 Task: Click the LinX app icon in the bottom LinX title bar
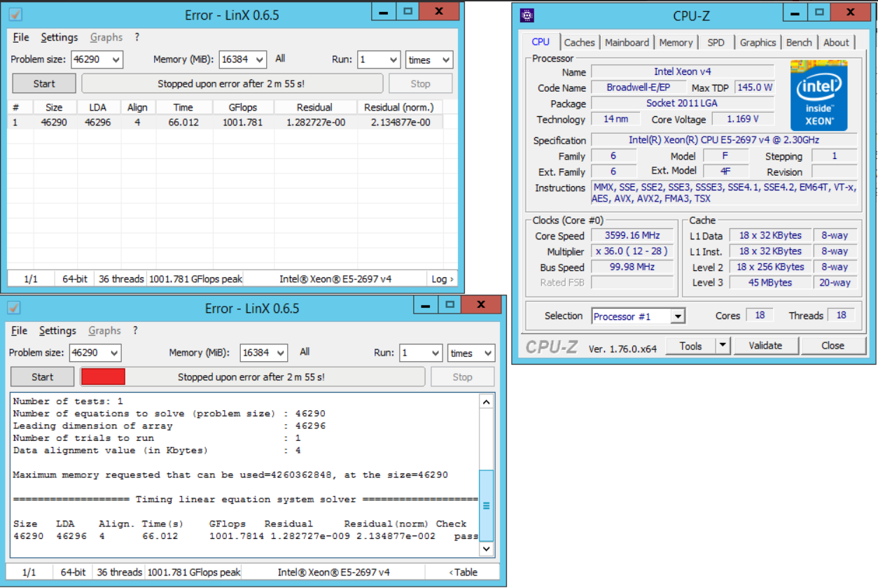coord(13,308)
